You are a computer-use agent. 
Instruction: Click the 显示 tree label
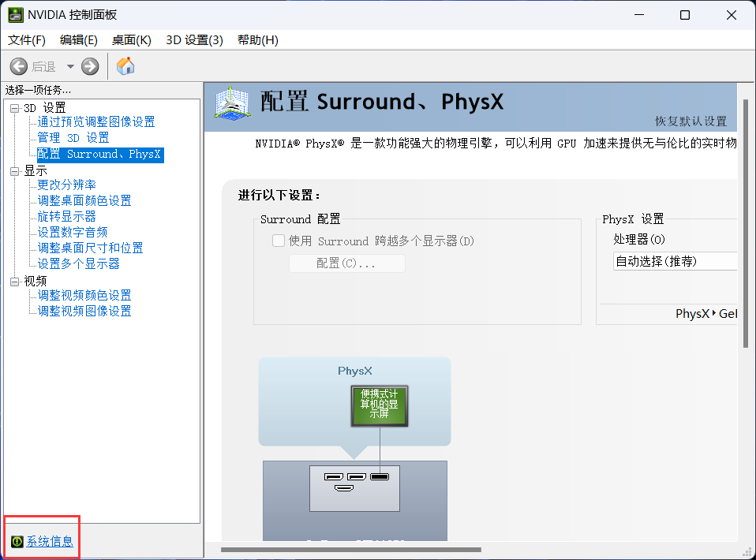36,170
